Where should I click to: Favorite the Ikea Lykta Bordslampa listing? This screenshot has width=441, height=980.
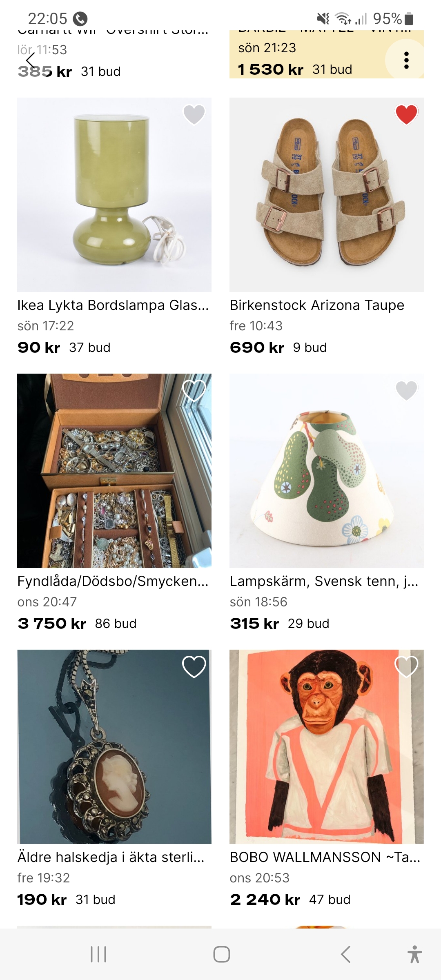click(194, 114)
